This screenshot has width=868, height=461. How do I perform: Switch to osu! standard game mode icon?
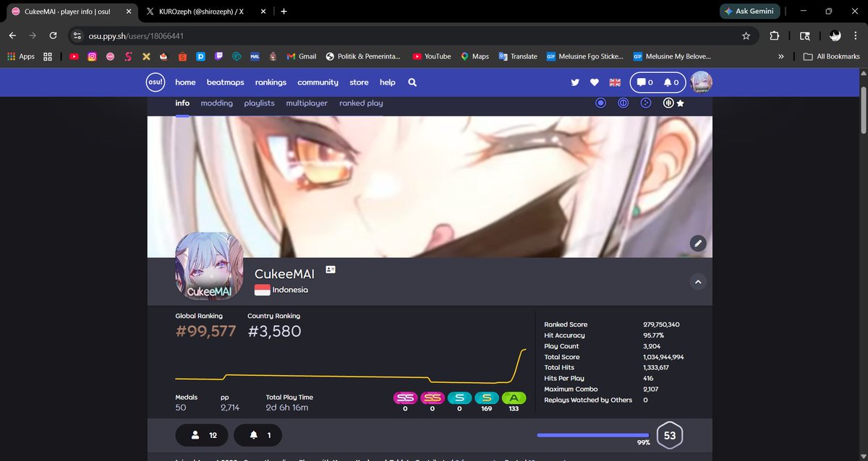(x=600, y=103)
